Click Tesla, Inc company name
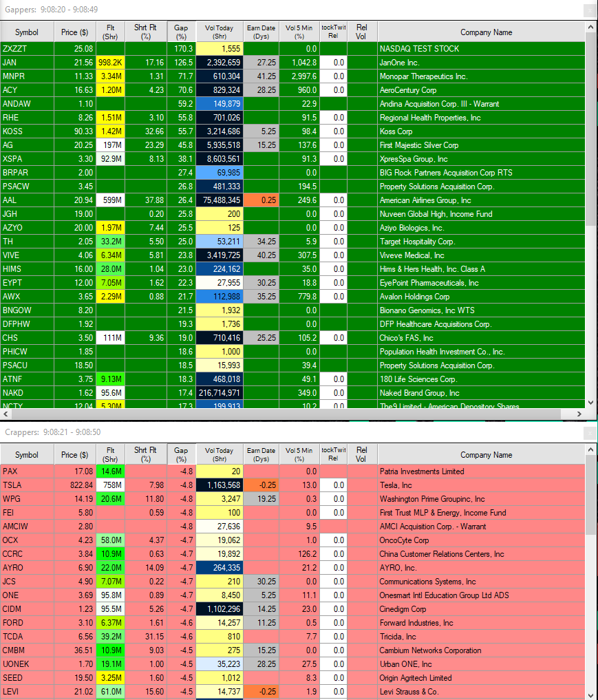 (x=396, y=485)
